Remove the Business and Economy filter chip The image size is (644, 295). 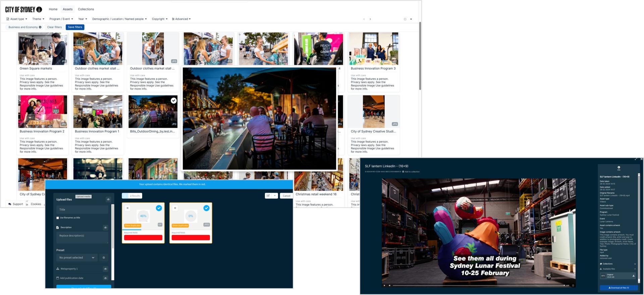point(40,27)
